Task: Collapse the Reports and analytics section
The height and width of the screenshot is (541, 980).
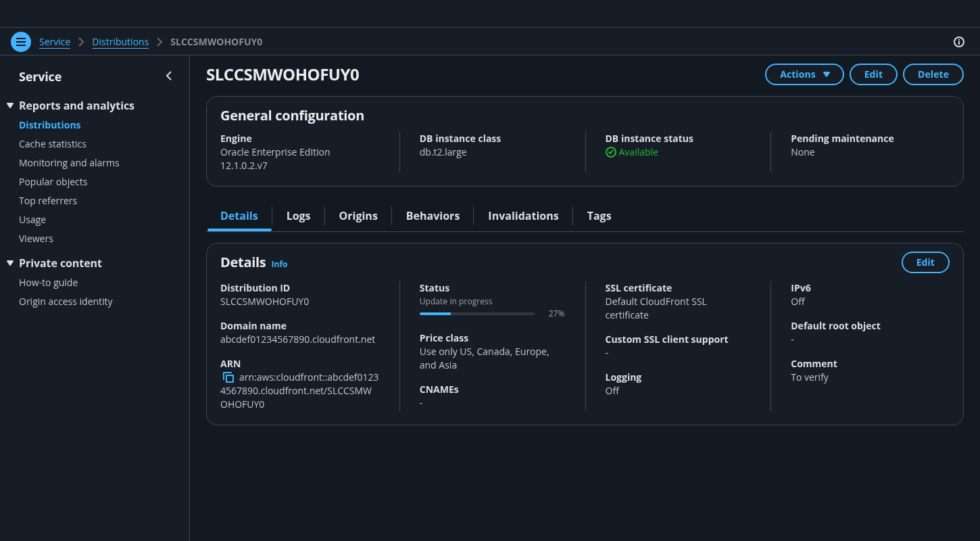Action: click(x=10, y=105)
